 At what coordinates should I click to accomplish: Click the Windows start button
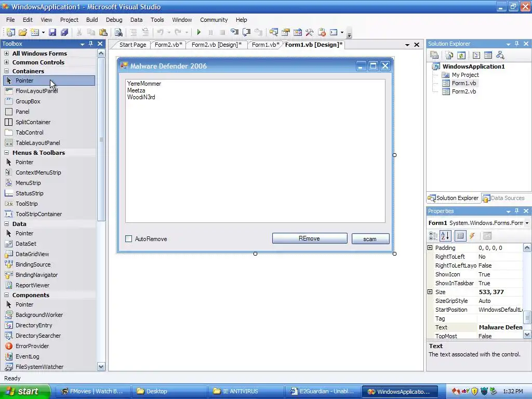(25, 392)
